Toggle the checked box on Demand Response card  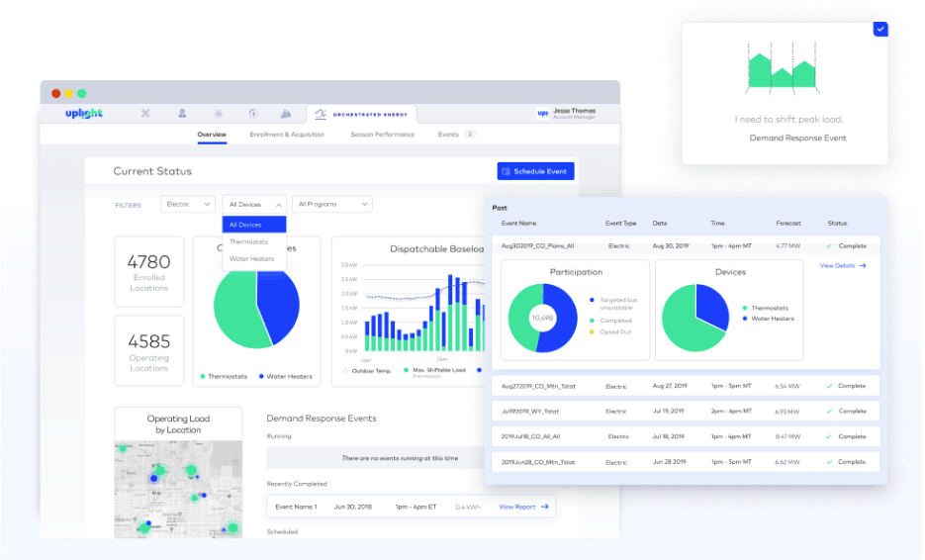point(880,29)
